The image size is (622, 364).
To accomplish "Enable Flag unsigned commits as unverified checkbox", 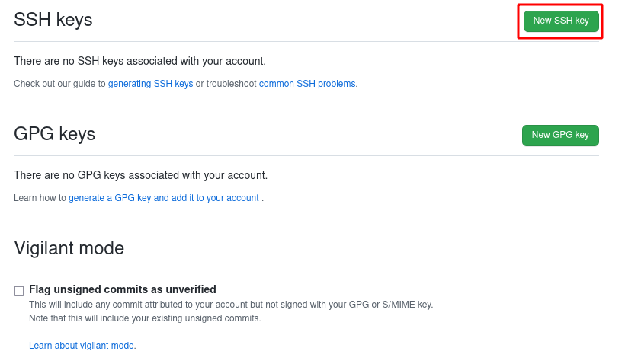I will click(x=19, y=291).
